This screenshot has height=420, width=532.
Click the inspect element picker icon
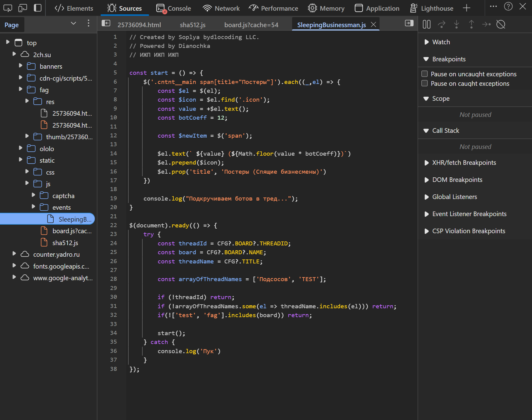8,8
